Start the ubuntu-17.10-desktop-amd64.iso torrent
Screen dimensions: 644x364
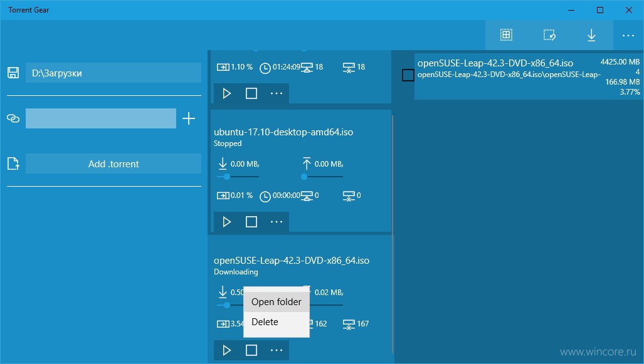226,222
